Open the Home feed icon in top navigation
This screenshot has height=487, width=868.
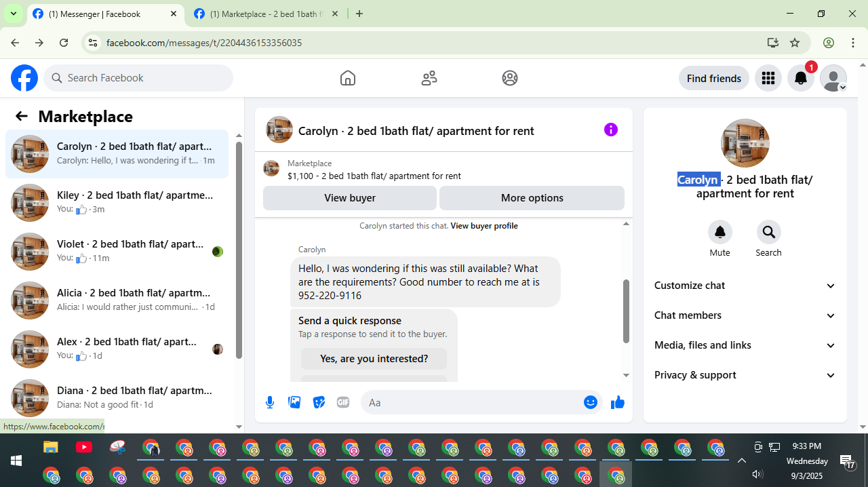pos(348,78)
